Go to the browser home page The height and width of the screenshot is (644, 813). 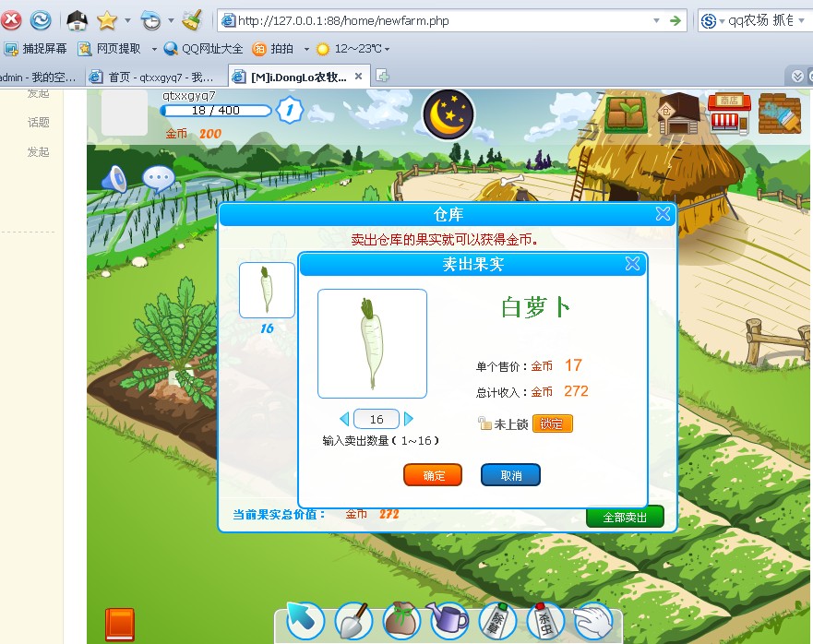(77, 20)
